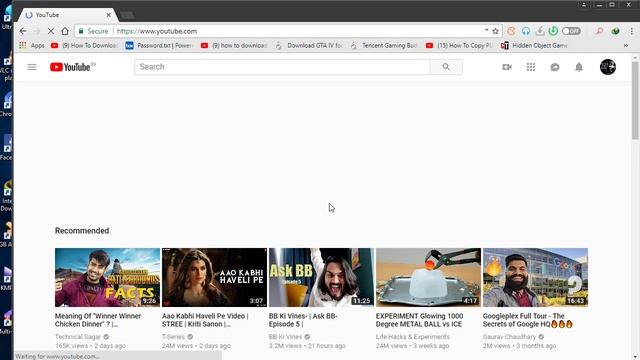Open the YouTube hamburger guide menu

coord(32,67)
